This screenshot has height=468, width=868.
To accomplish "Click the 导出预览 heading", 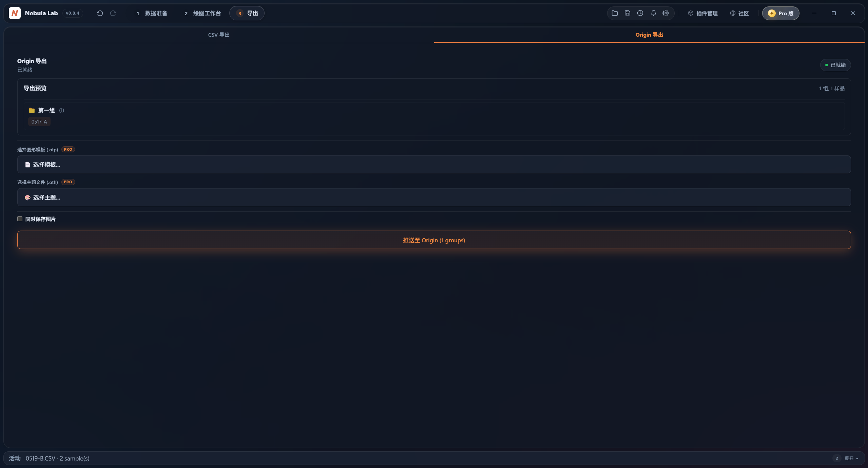I will [x=35, y=88].
